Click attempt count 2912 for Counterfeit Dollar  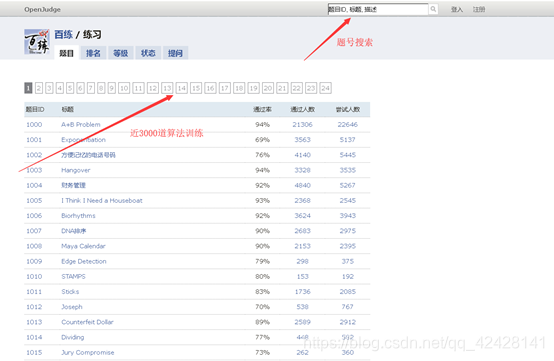(348, 322)
